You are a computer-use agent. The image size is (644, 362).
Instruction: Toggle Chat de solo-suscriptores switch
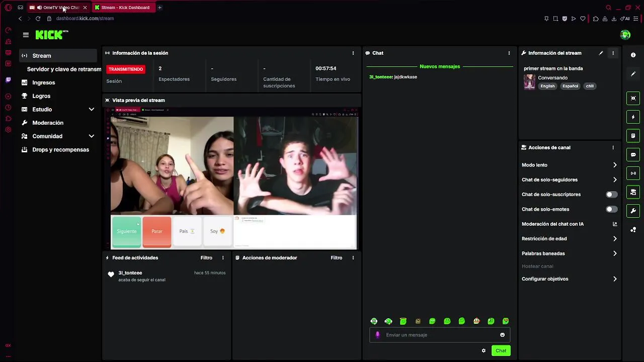(611, 195)
